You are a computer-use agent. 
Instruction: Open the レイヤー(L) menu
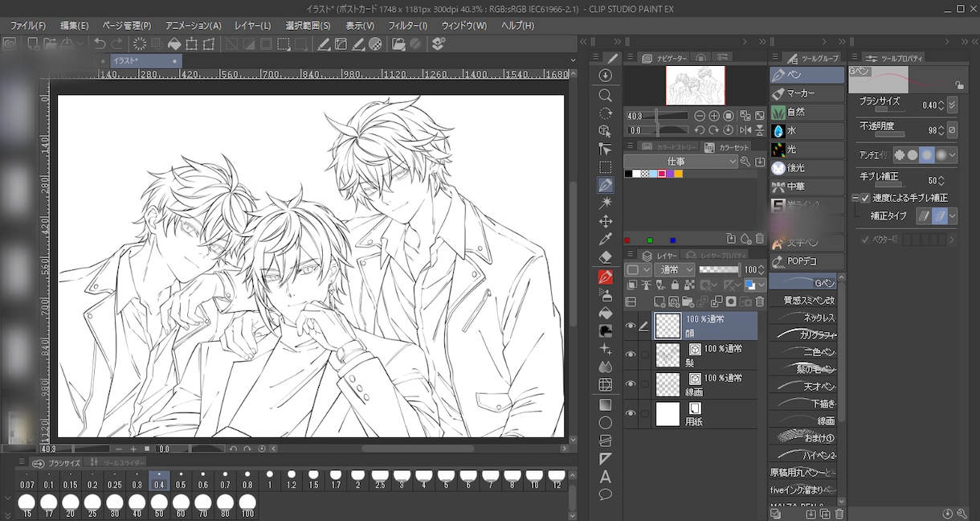[252, 26]
